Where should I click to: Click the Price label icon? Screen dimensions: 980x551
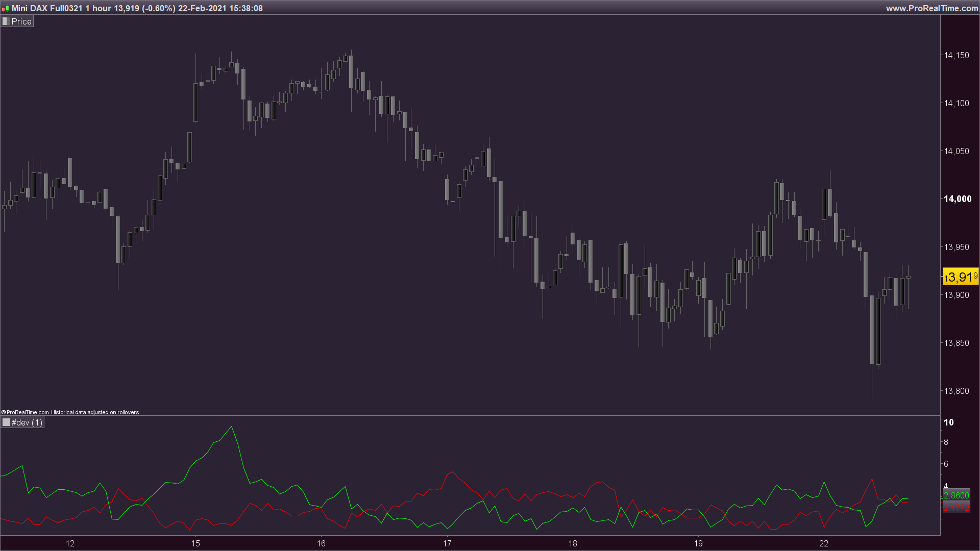coord(6,21)
